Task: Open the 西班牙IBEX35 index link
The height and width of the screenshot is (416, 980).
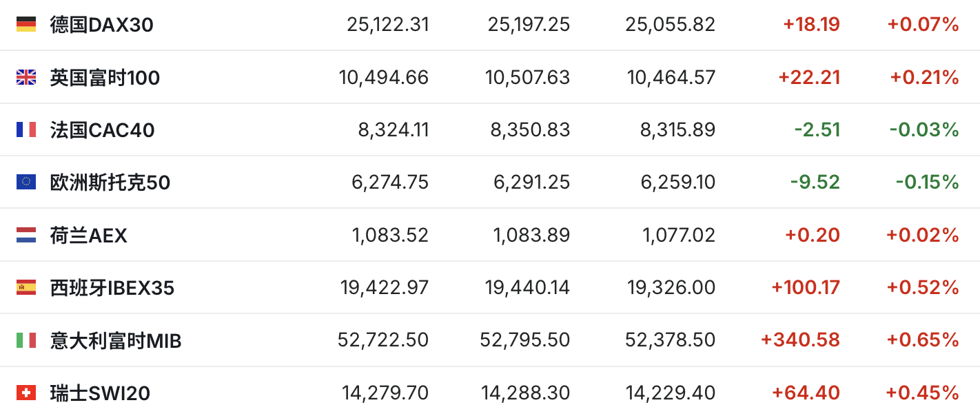Action: tap(112, 288)
